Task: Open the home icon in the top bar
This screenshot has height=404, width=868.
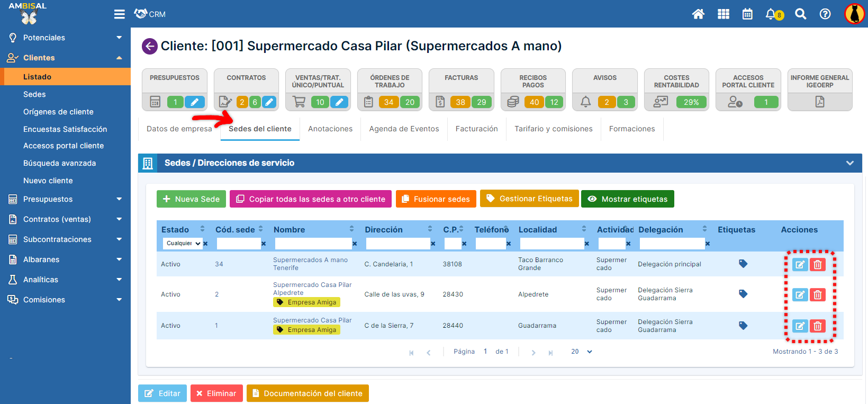Action: pyautogui.click(x=698, y=14)
